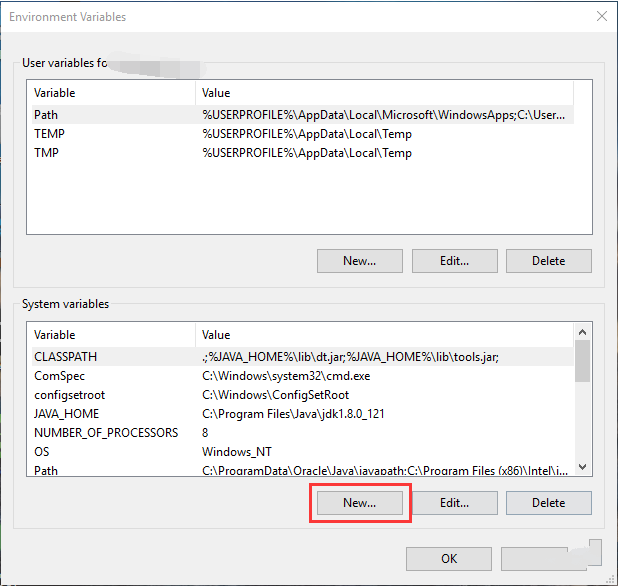
Task: Create a New system variable
Action: coord(359,503)
